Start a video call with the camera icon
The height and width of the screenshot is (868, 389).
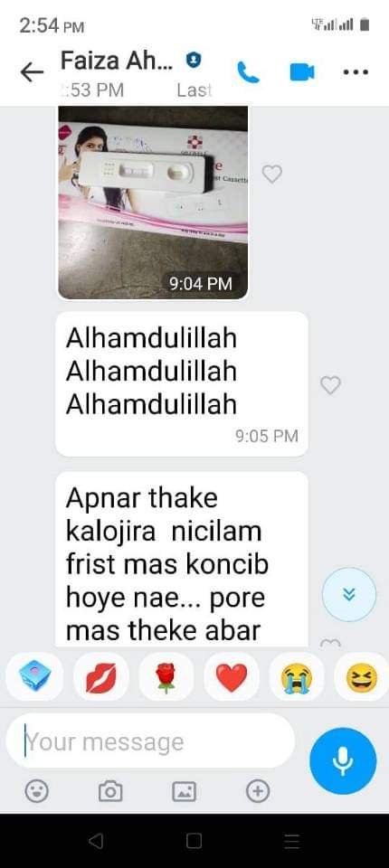point(302,72)
